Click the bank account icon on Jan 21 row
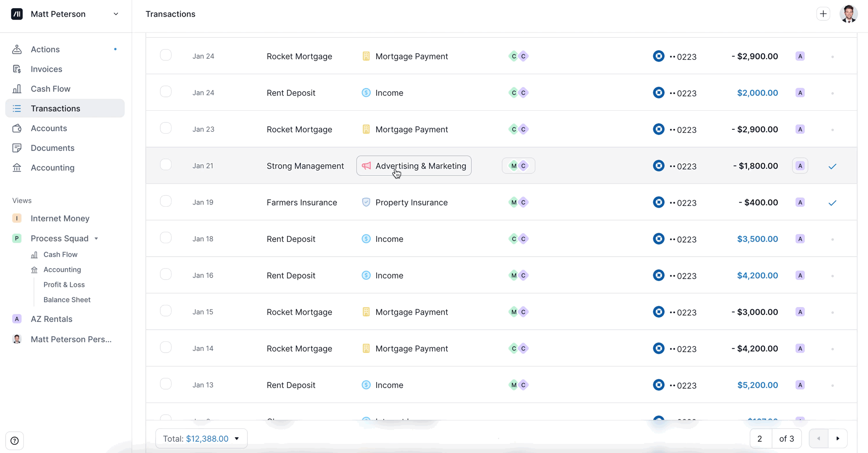868x453 pixels. coord(658,166)
